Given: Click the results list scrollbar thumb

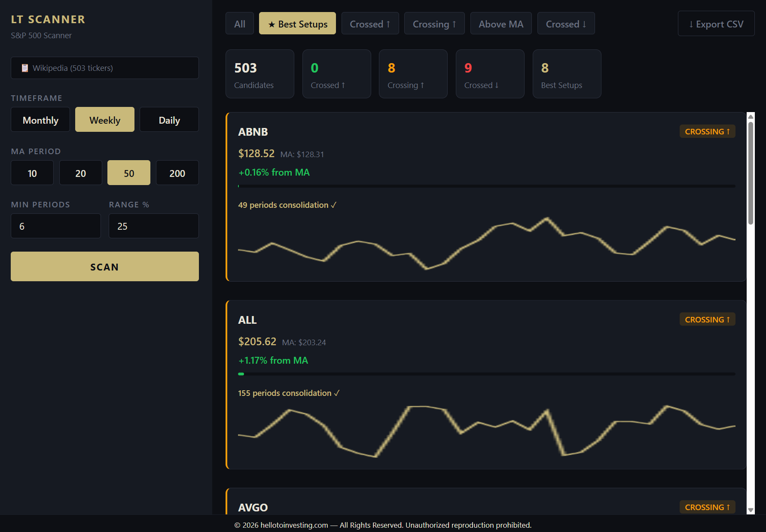Looking at the screenshot, I should click(751, 173).
